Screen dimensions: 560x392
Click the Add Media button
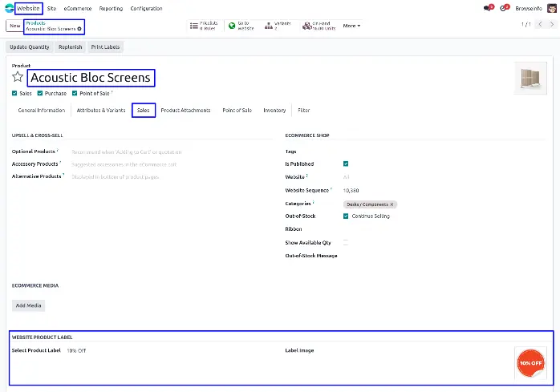tap(29, 305)
